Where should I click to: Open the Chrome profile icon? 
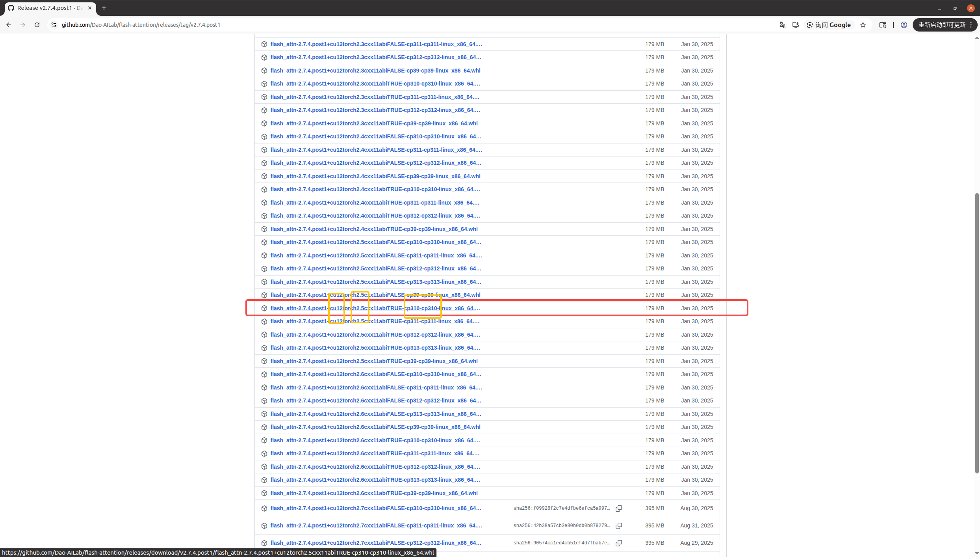click(x=904, y=25)
